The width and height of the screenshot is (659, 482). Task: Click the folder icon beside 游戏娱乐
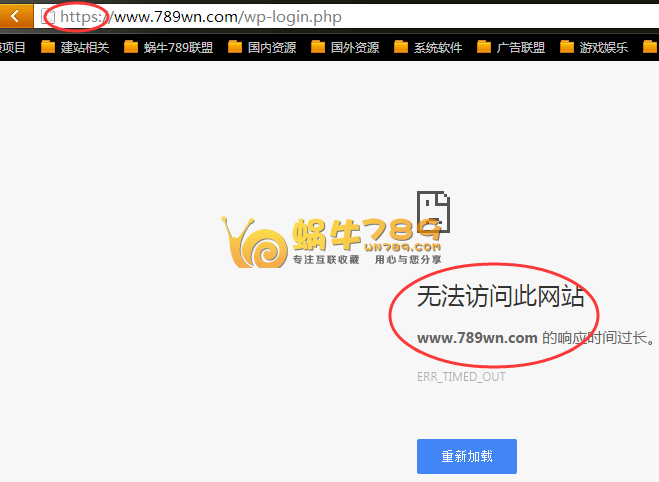567,47
